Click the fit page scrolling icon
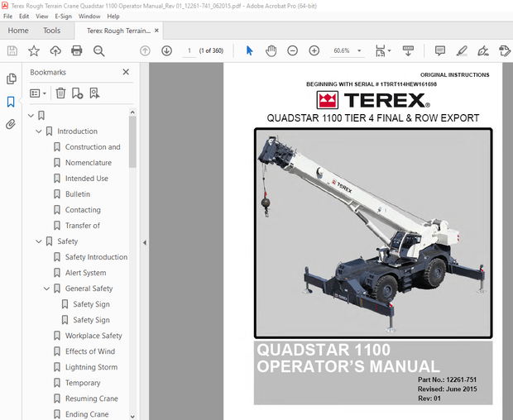 click(x=380, y=51)
